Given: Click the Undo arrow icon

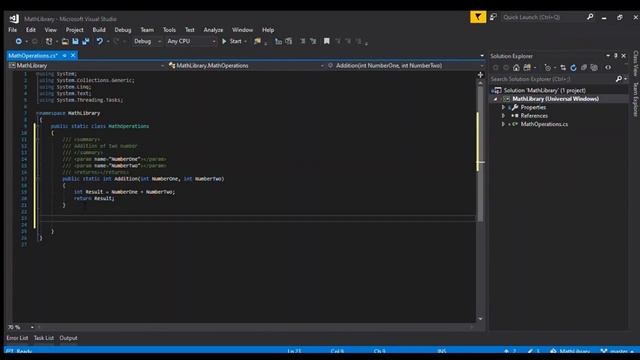Looking at the screenshot, I should point(100,41).
